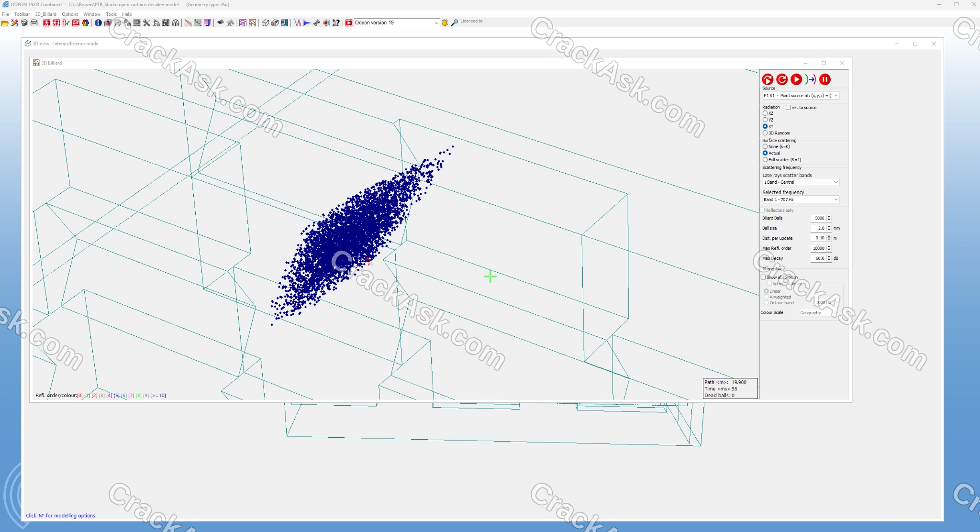Image resolution: width=980 pixels, height=532 pixels.
Task: Open the Help menu
Action: click(127, 14)
